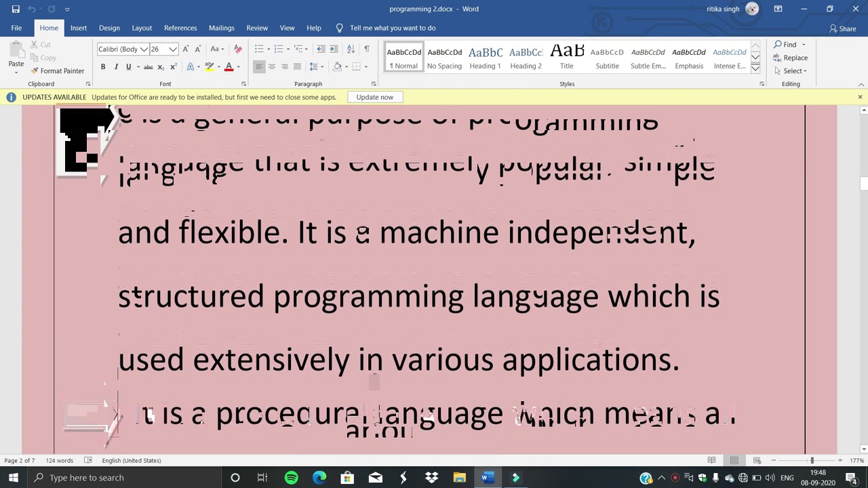The image size is (868, 488).
Task: Open Microsoft Edge from the taskbar
Action: click(319, 478)
